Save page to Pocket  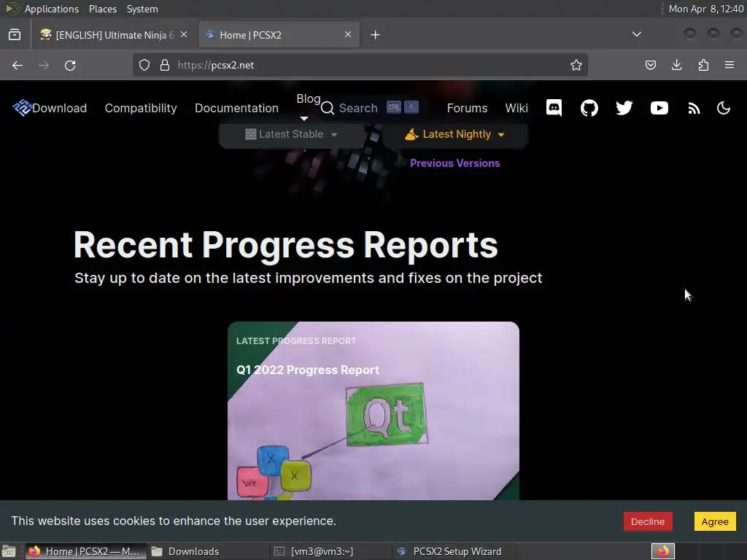(x=650, y=65)
